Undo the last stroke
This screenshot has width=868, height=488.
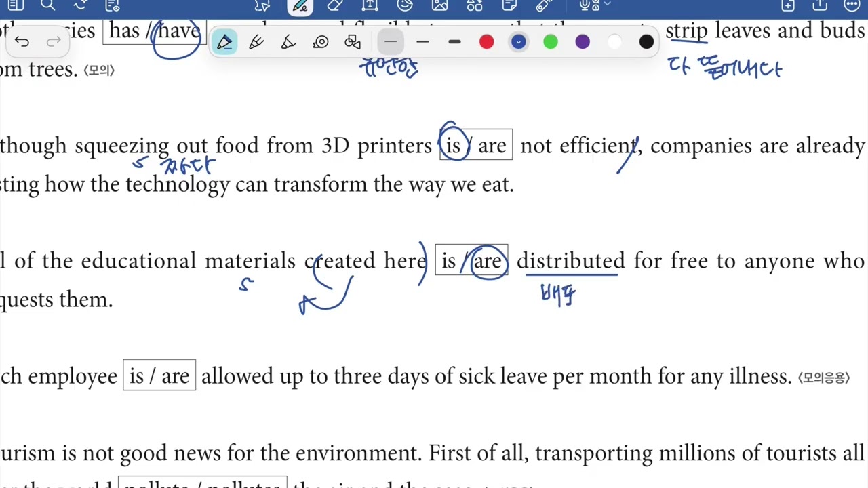(22, 42)
